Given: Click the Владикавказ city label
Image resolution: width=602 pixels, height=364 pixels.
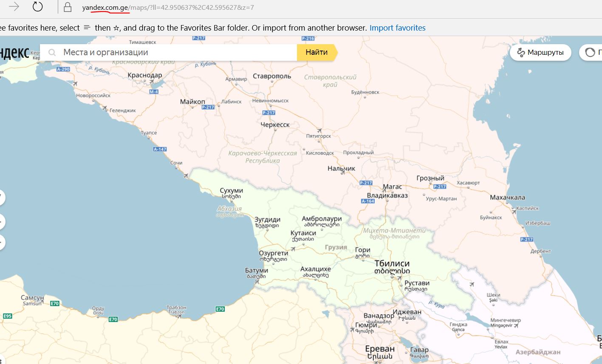Looking at the screenshot, I should click(x=387, y=195).
